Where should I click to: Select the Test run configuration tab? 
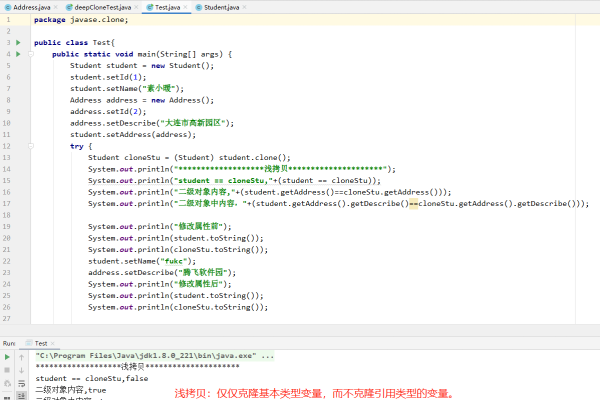(40, 342)
